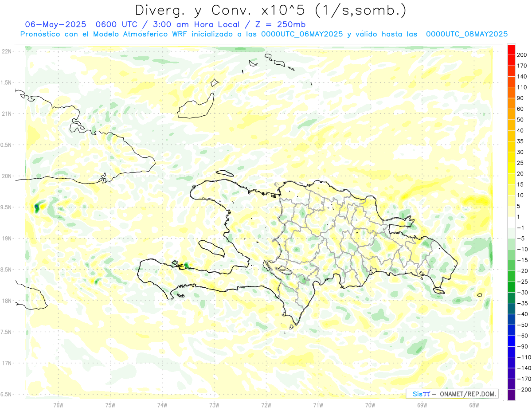Click the colorbar label "-110"
532x411 pixels.
(x=524, y=357)
